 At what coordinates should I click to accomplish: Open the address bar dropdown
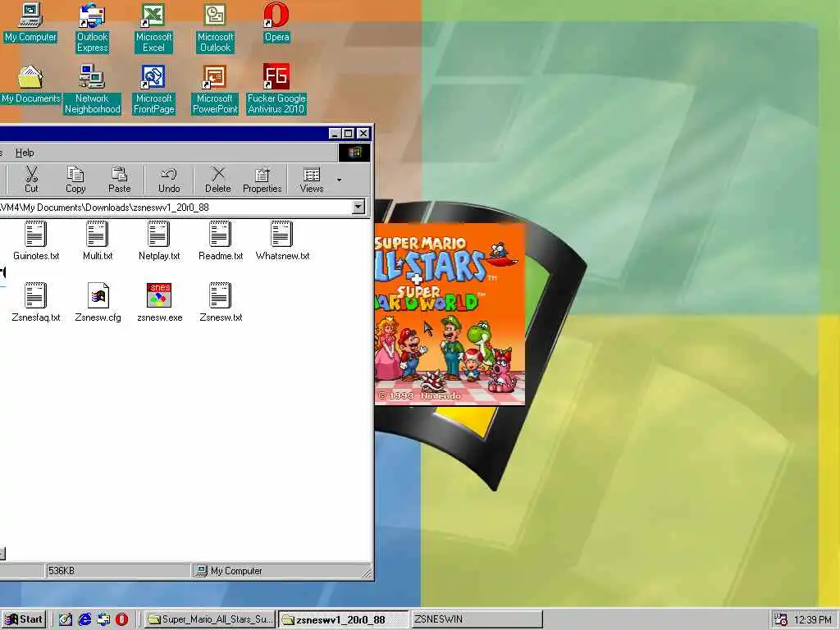tap(358, 207)
